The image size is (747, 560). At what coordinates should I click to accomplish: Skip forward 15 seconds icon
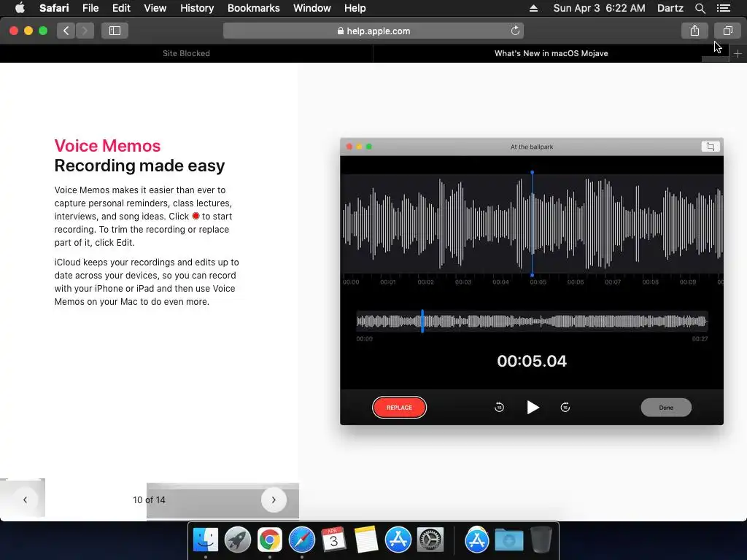(x=565, y=407)
